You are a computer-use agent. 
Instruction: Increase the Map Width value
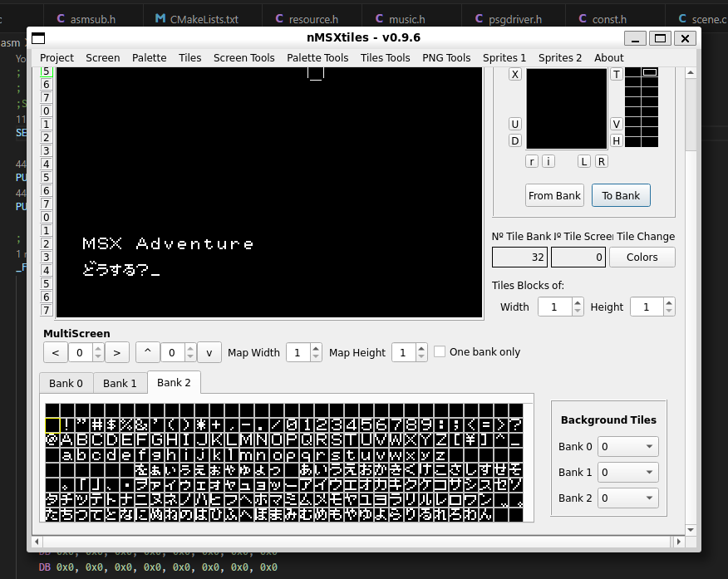click(316, 348)
